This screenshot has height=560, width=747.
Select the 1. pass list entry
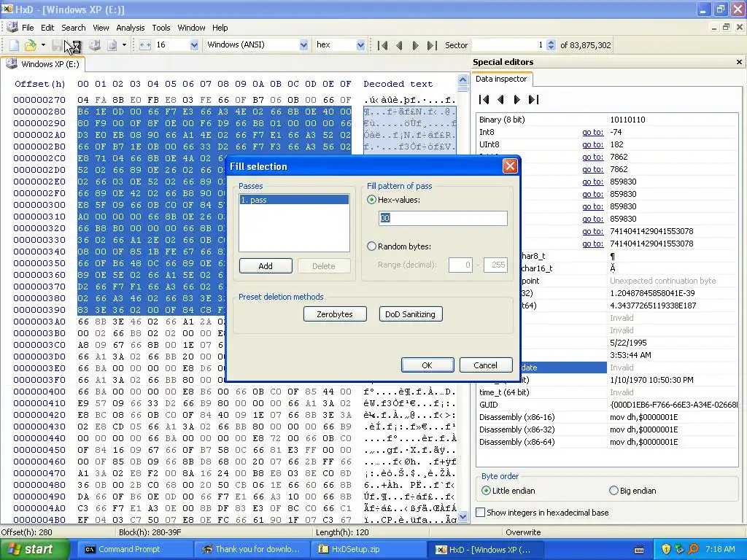point(294,200)
